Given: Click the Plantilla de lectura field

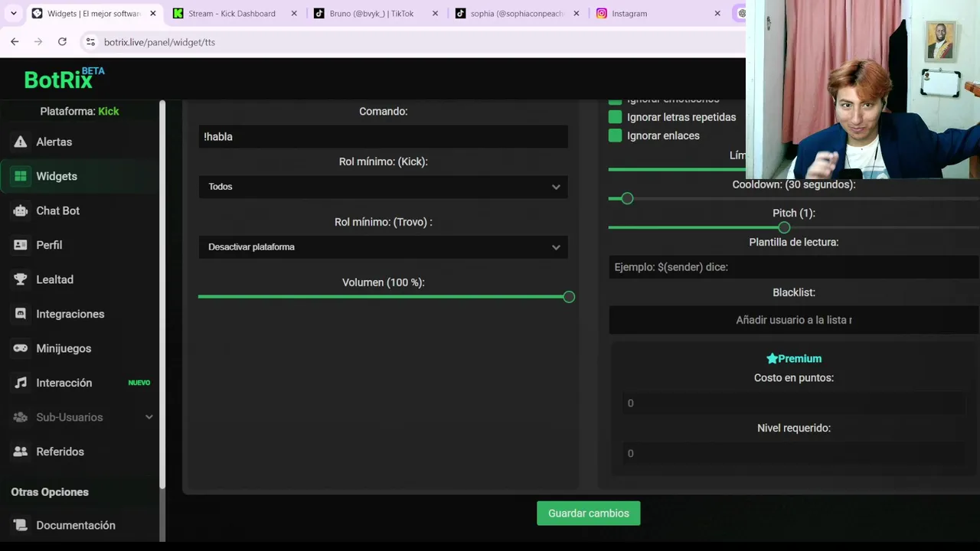Looking at the screenshot, I should pos(793,267).
